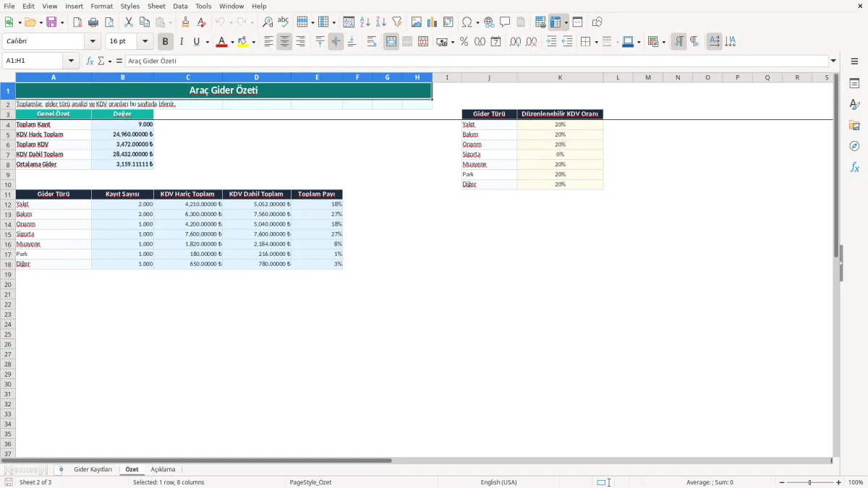The width and height of the screenshot is (868, 488).
Task: Click the Zoom In plus button
Action: tap(839, 482)
